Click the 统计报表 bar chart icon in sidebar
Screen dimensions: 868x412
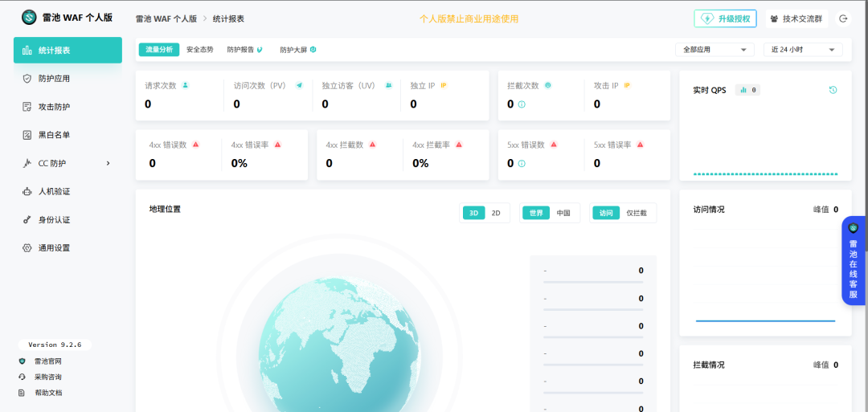click(x=27, y=51)
